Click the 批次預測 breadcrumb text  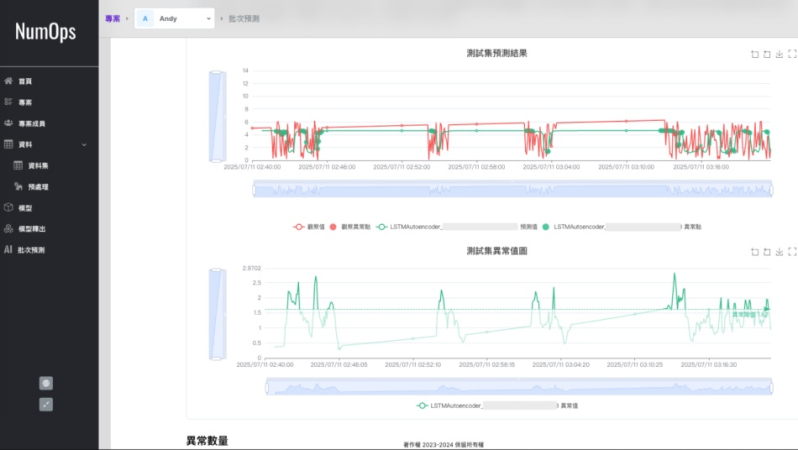[244, 18]
